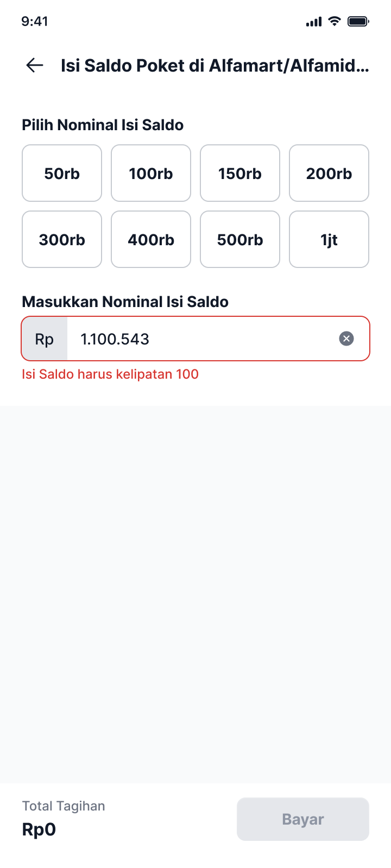Select the 50rb nominal option
Screen dimensions: 391x868
pyautogui.click(x=62, y=173)
